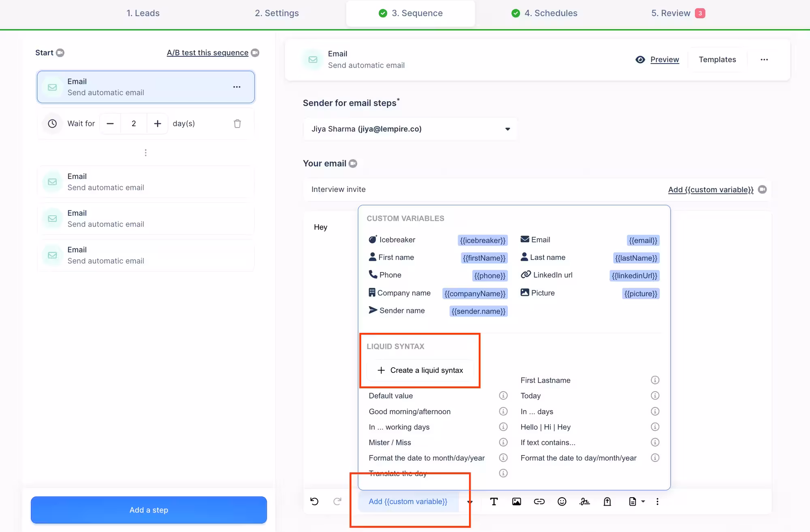The image size is (810, 532).
Task: Decrease wait days with minus button
Action: click(x=110, y=123)
